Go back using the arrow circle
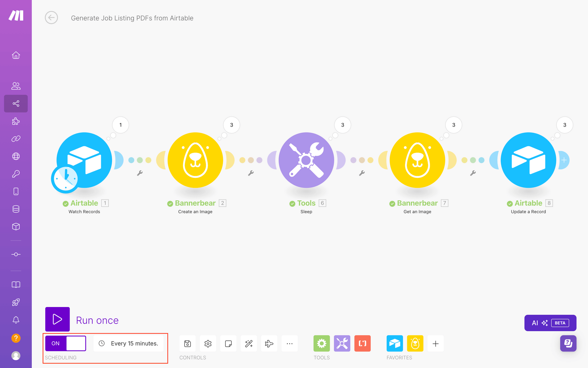 click(x=51, y=18)
